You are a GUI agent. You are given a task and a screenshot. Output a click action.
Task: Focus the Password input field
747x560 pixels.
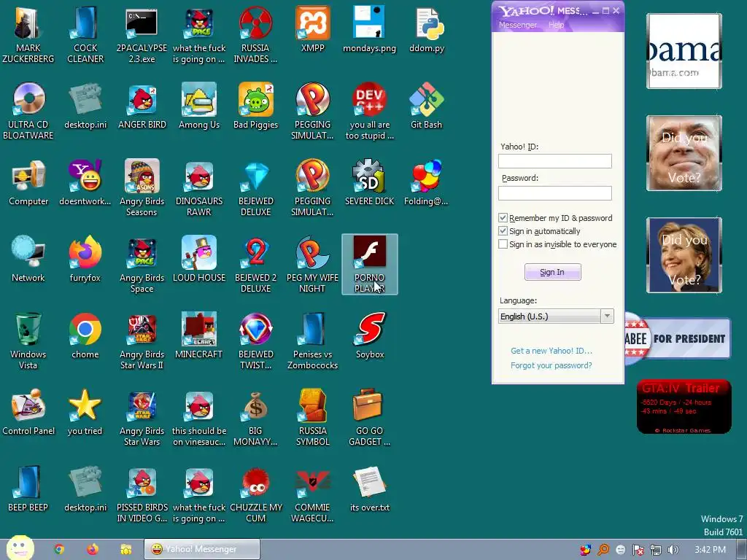(x=555, y=192)
